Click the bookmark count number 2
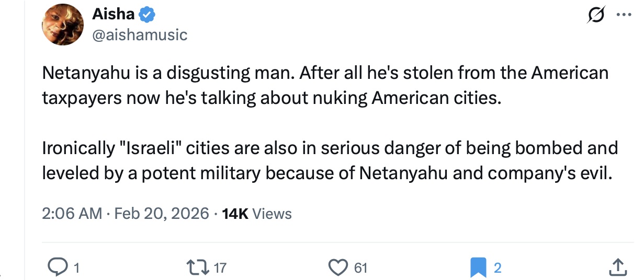The height and width of the screenshot is (280, 644). click(x=498, y=268)
